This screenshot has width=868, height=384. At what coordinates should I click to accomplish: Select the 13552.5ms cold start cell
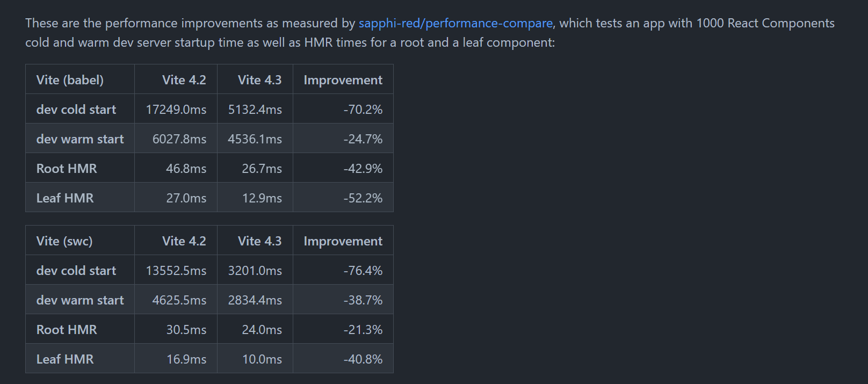[x=176, y=271]
